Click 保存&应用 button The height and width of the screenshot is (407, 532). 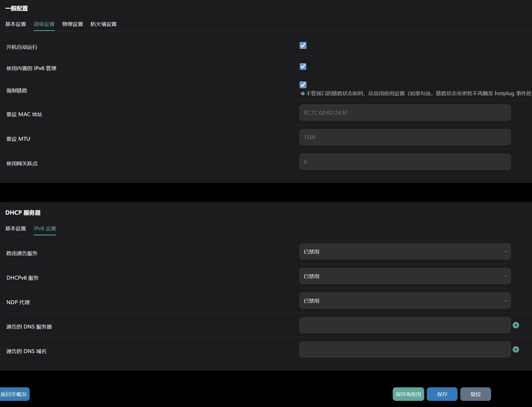click(408, 394)
